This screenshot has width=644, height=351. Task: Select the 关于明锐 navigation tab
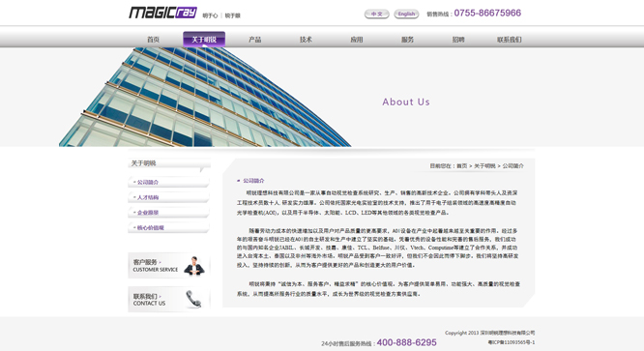[x=204, y=39]
